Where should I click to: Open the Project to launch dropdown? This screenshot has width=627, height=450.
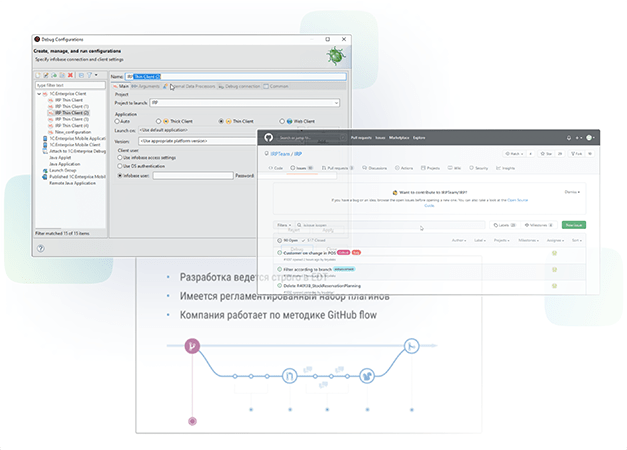[245, 103]
